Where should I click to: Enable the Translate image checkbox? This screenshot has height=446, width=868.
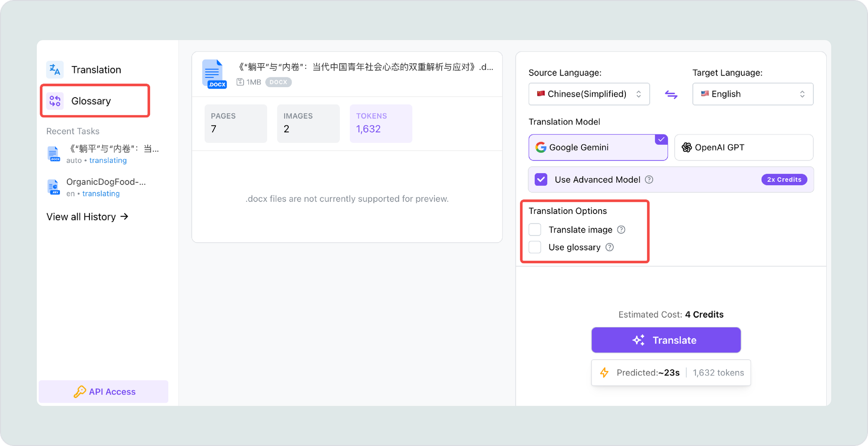pyautogui.click(x=535, y=230)
